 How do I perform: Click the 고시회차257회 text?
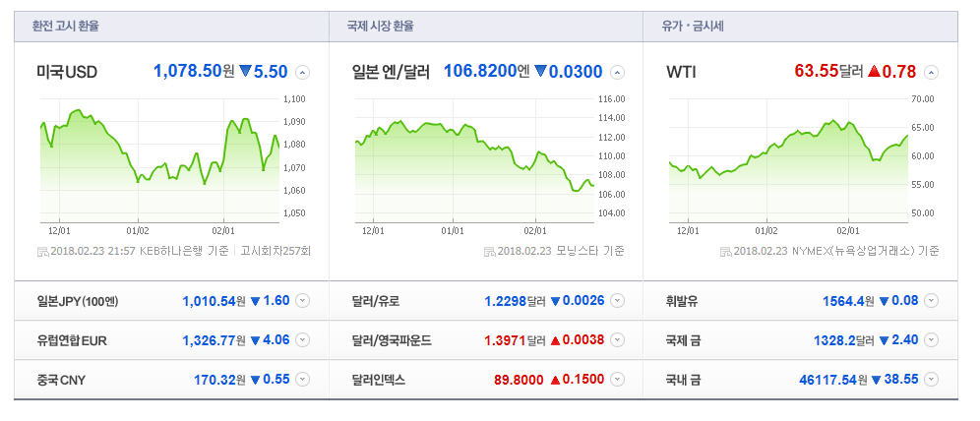276,252
